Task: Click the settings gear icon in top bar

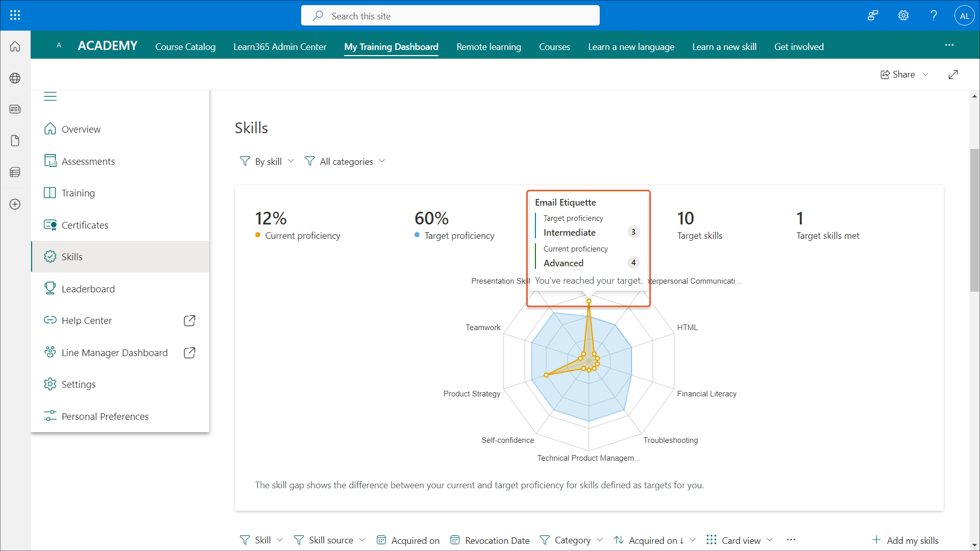Action: click(903, 15)
